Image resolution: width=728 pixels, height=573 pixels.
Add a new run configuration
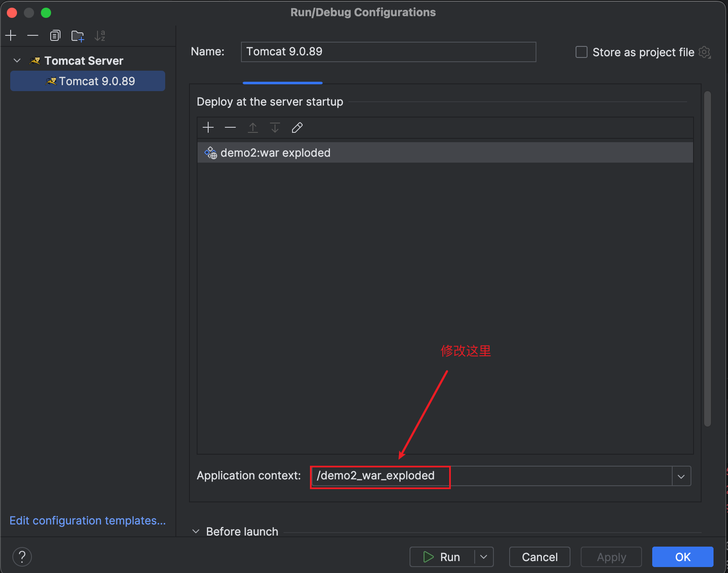pyautogui.click(x=11, y=35)
